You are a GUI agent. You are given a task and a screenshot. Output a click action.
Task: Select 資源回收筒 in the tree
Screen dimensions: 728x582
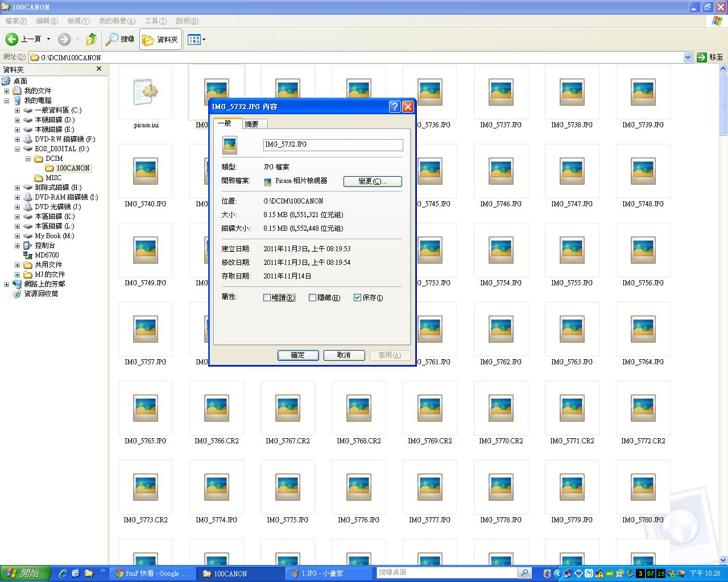point(41,294)
